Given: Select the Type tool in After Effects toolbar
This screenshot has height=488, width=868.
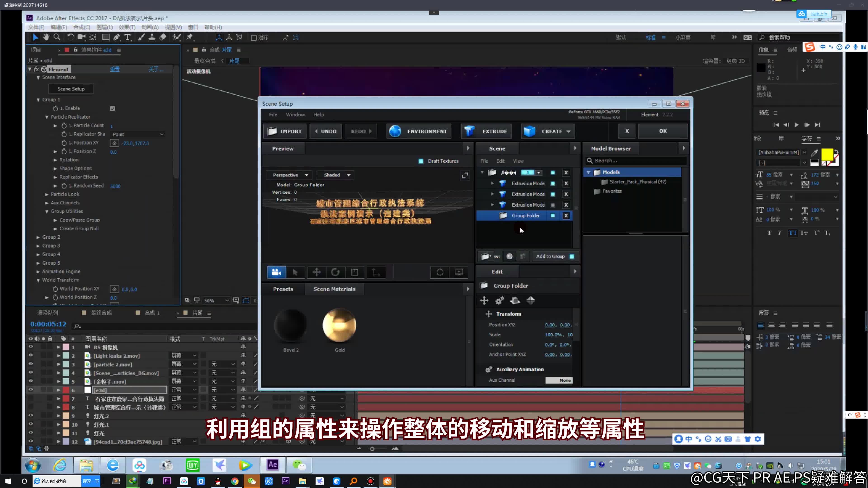Looking at the screenshot, I should tap(127, 37).
